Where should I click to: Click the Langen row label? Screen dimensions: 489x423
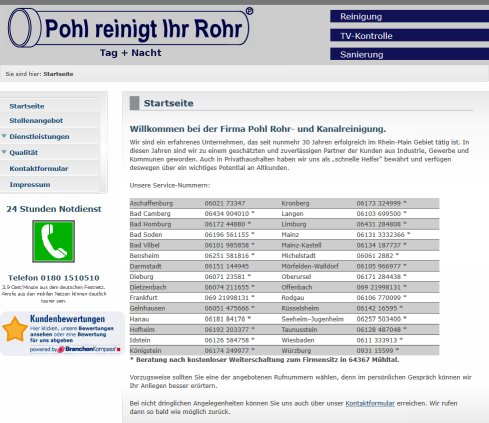click(x=292, y=214)
